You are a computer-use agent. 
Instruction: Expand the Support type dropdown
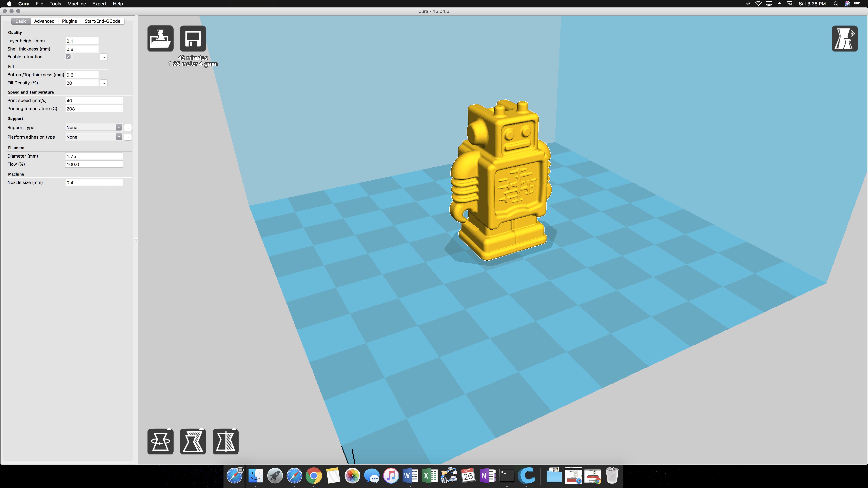[x=93, y=127]
